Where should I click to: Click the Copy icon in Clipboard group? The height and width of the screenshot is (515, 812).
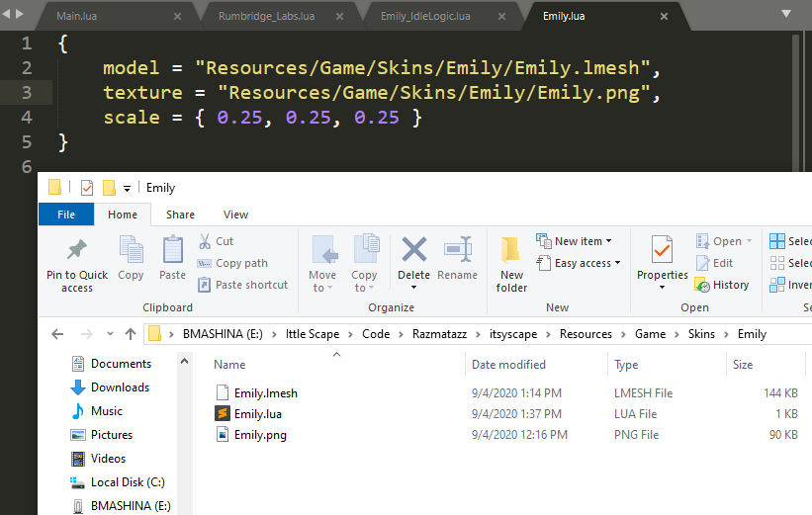pos(131,249)
